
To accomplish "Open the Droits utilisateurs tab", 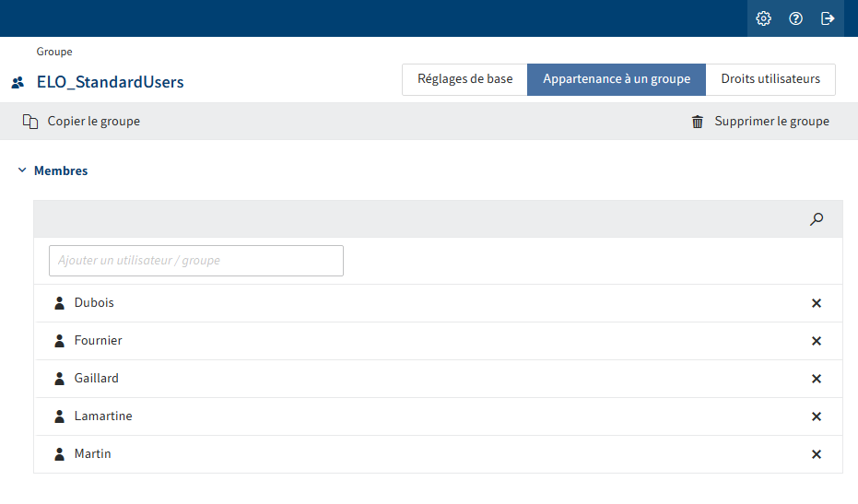I will coord(770,79).
